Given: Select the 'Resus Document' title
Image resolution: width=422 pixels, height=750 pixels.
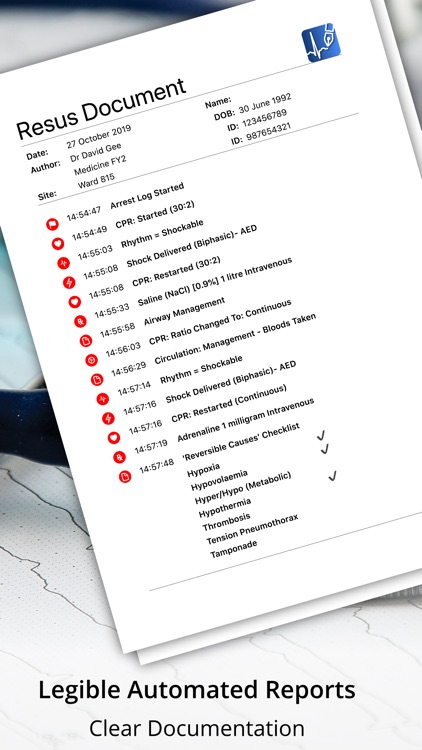Looking at the screenshot, I should [101, 108].
